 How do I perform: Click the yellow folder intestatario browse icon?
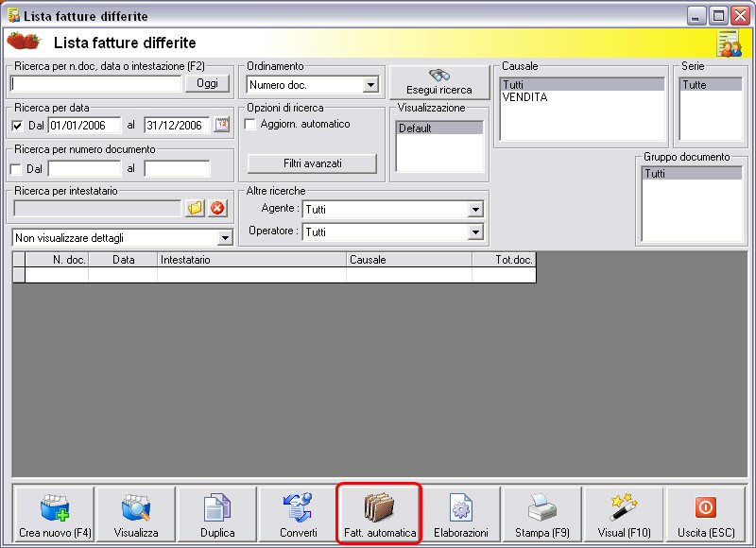tap(196, 208)
